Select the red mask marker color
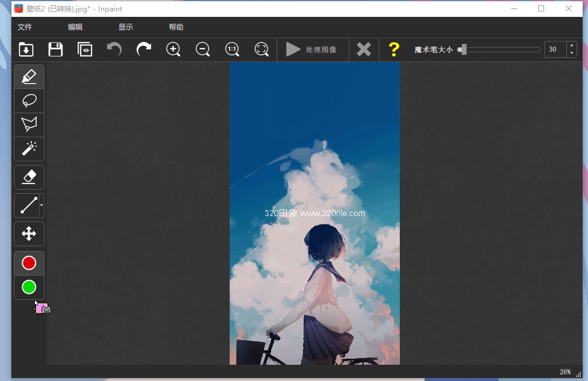This screenshot has height=381, width=588. click(29, 263)
